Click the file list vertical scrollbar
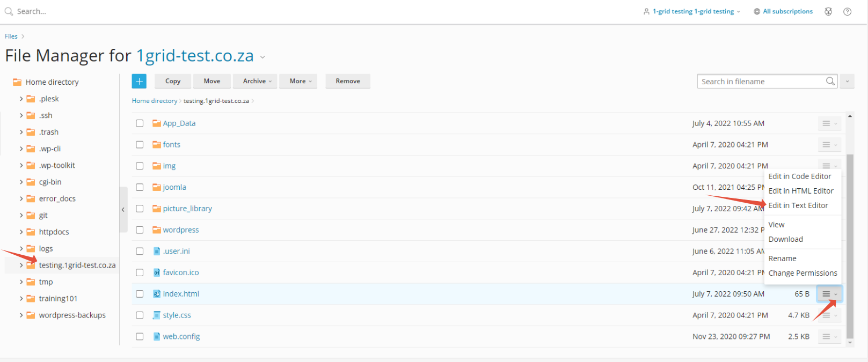Viewport: 868px width, 362px height. [850, 247]
